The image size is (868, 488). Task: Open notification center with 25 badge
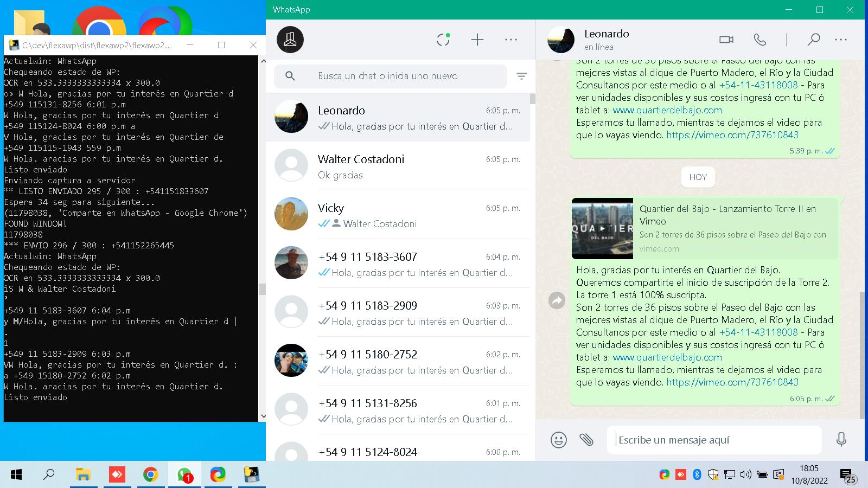(847, 476)
